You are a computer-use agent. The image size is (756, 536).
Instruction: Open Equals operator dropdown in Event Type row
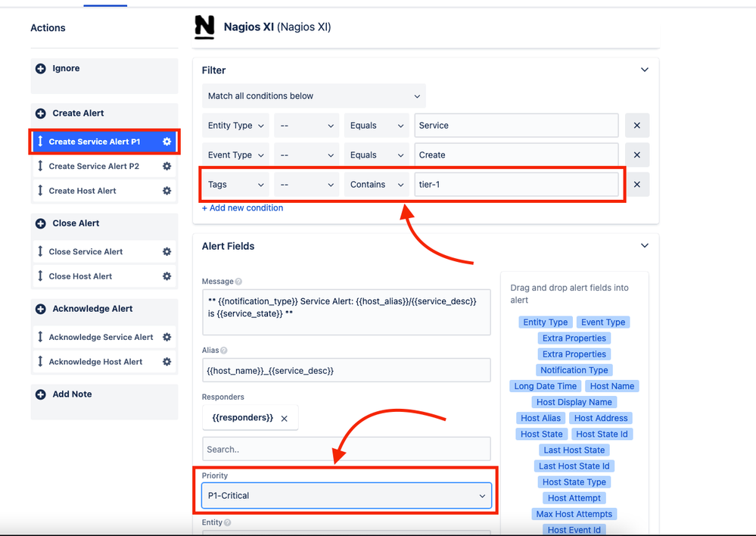tap(377, 155)
